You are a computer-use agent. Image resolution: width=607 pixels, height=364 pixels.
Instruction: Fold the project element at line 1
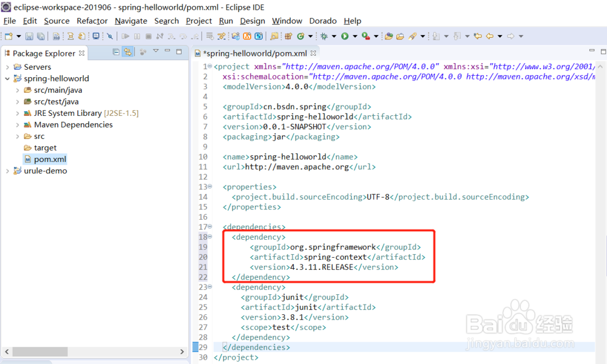click(210, 66)
